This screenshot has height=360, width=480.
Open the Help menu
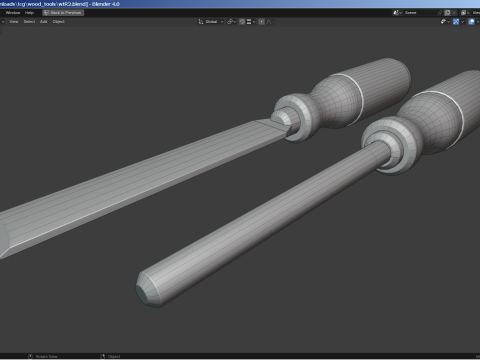pyautogui.click(x=29, y=13)
